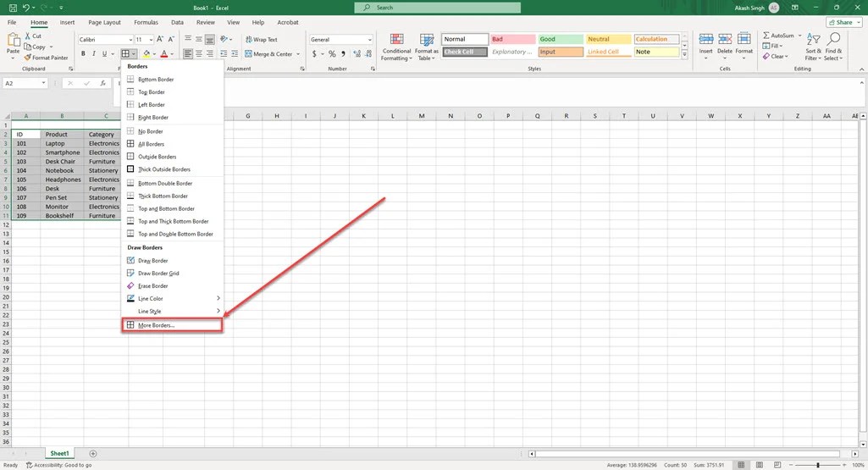The image size is (868, 470).
Task: Click the zoom slider handle
Action: (x=818, y=465)
